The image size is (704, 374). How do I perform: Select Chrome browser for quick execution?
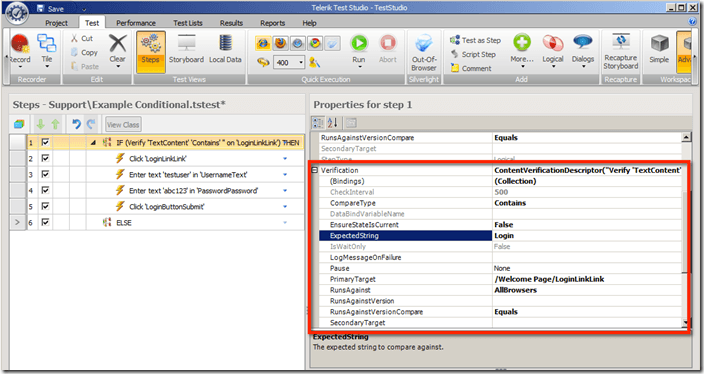coord(315,43)
